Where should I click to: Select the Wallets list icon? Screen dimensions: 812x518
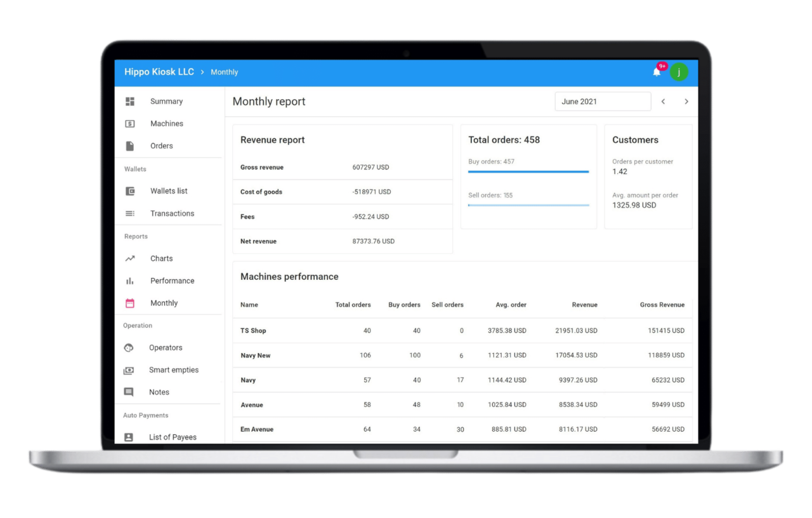tap(130, 191)
